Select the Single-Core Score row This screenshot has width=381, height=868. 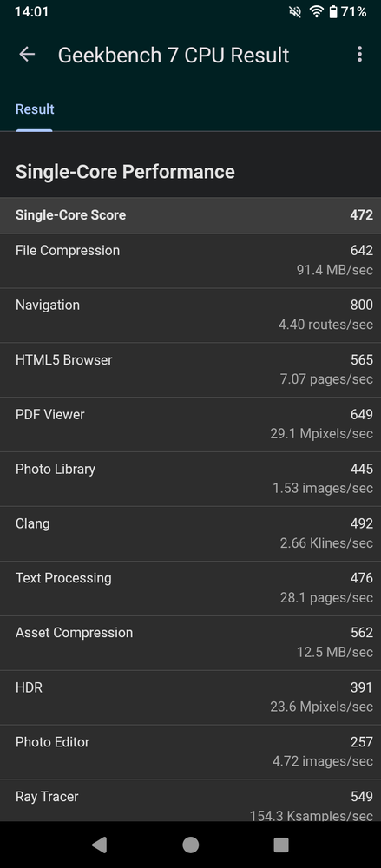coord(191,215)
